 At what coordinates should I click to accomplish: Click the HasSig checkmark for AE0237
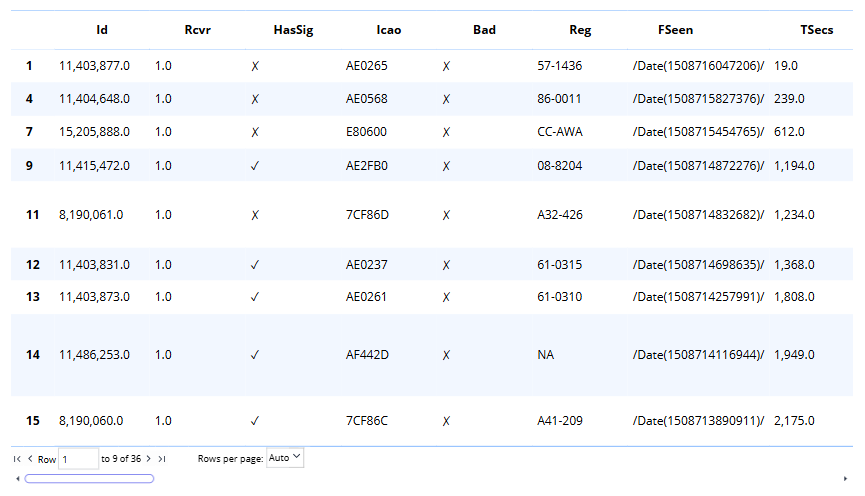click(255, 265)
